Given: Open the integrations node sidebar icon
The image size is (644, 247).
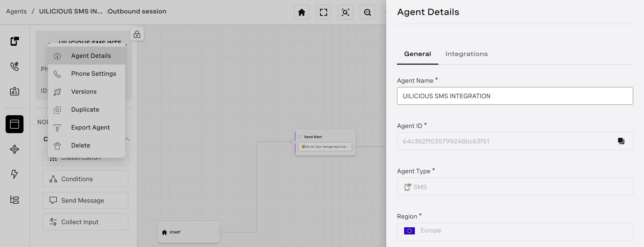Looking at the screenshot, I should coord(15,149).
